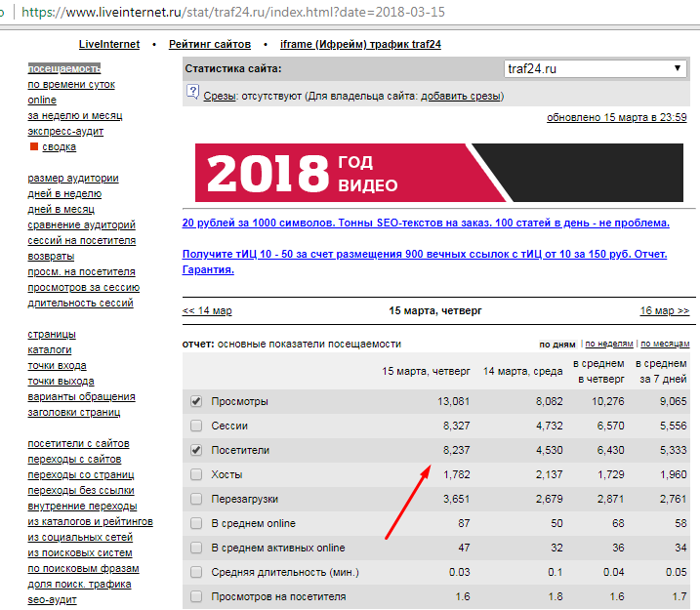
Task: Click the добавить срезы link
Action: coord(460,96)
